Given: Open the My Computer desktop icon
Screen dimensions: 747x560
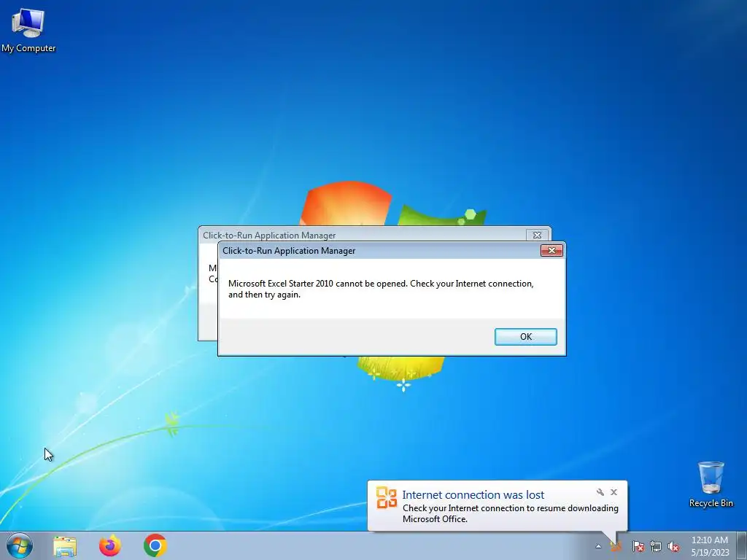Looking at the screenshot, I should coord(28,29).
